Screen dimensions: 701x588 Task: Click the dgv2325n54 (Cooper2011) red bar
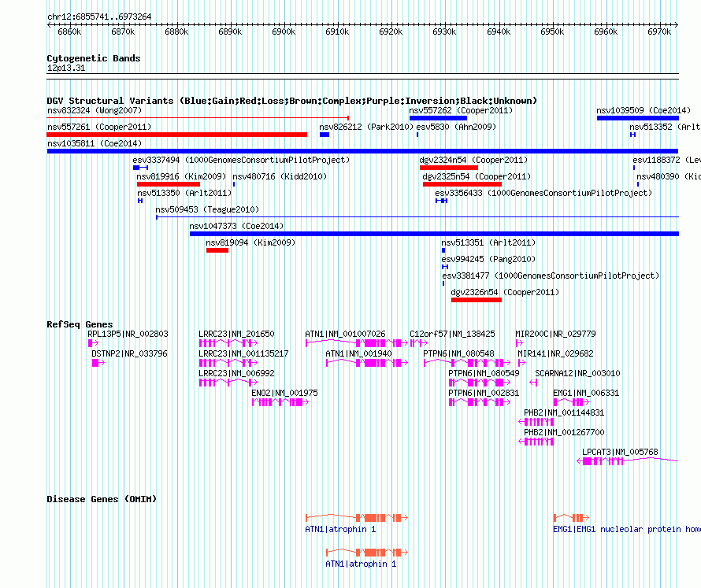point(462,184)
